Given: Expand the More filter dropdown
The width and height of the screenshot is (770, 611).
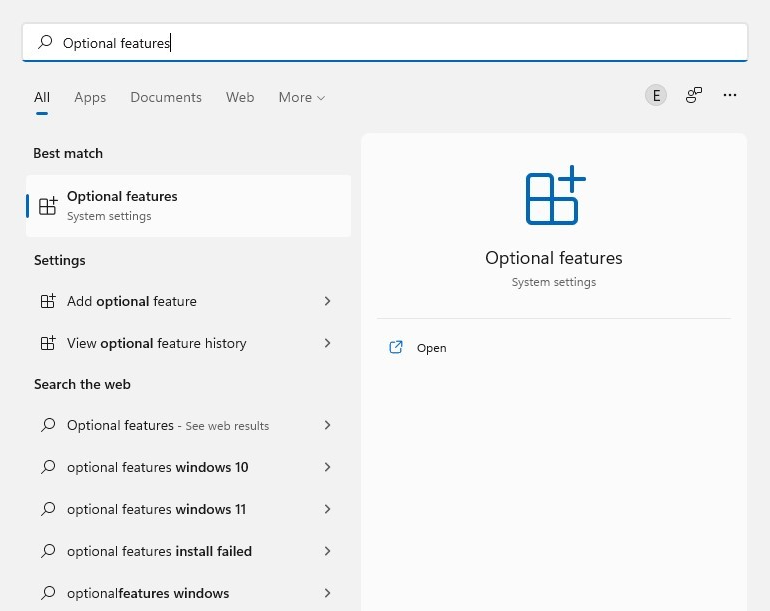Looking at the screenshot, I should point(301,97).
